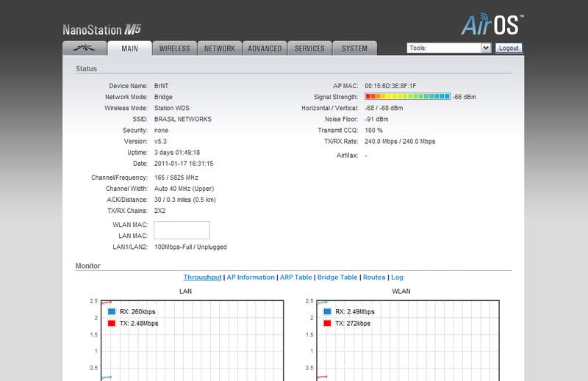The width and height of the screenshot is (588, 381).
Task: Click the LAN1/LAN2 value 100Mbps-Full / Unplugged
Action: pyautogui.click(x=190, y=247)
